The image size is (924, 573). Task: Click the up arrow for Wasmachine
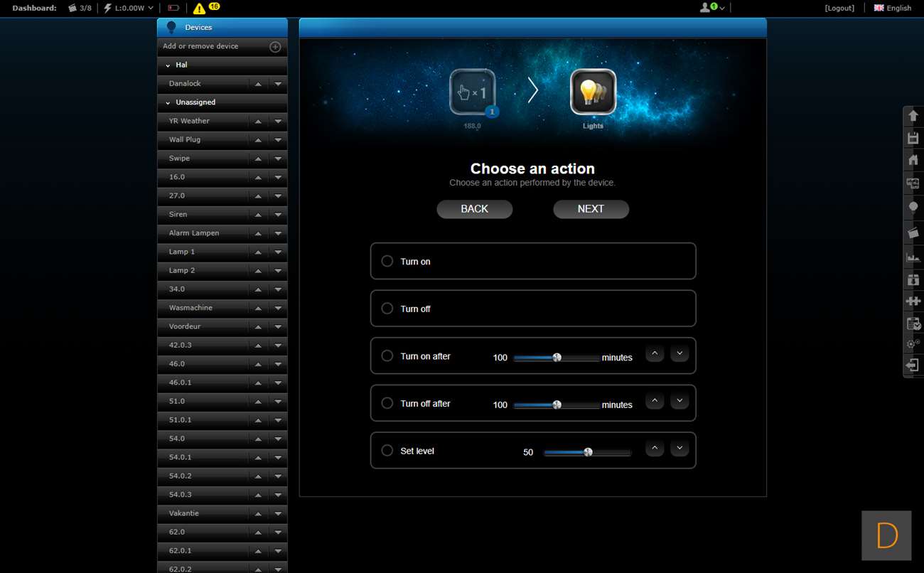pyautogui.click(x=258, y=309)
